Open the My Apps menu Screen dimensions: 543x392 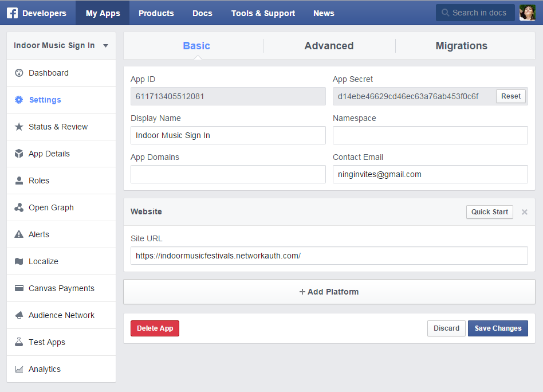tap(103, 13)
